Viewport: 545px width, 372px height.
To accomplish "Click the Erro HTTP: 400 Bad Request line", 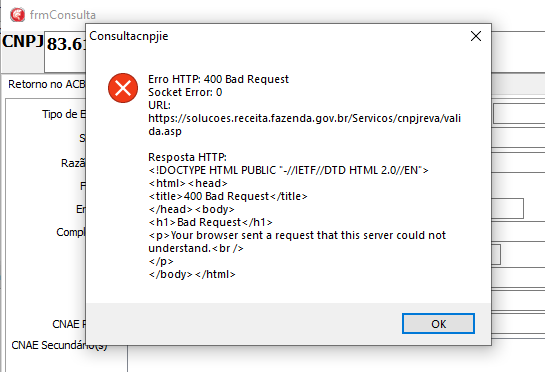I will point(218,79).
